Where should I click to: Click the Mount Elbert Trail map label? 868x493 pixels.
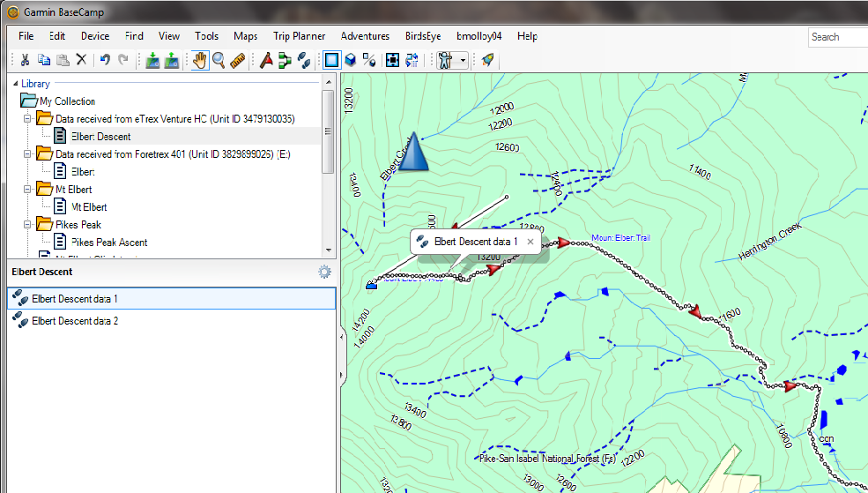coord(620,237)
